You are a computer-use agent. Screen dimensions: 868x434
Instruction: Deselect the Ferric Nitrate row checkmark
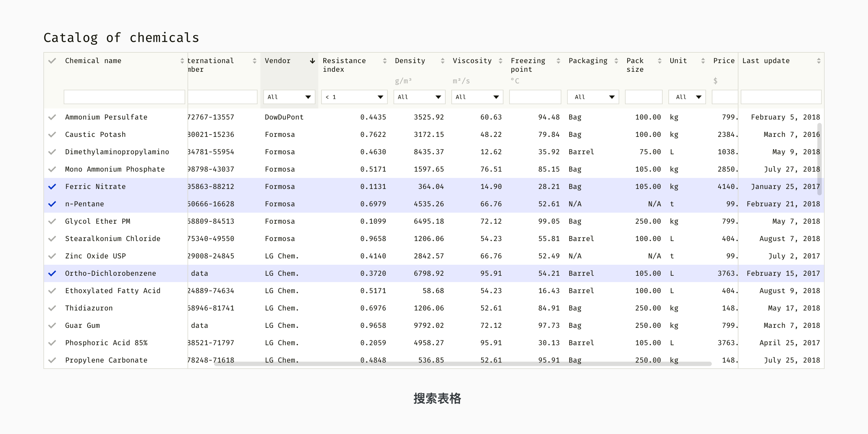click(x=52, y=187)
